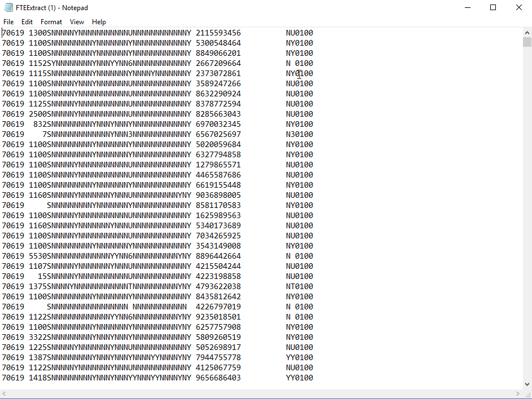Screen dimensions: 532x399
Task: Click the 832S line's leading text
Action: coord(96,124)
